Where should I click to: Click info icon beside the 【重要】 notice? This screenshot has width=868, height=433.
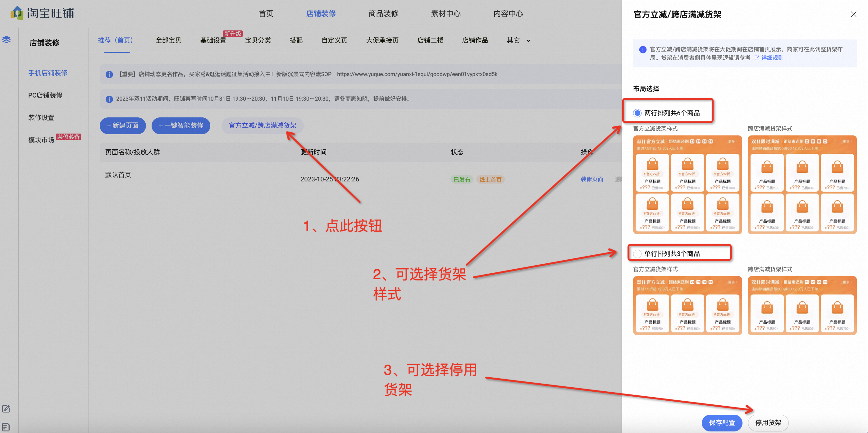pyautogui.click(x=109, y=75)
